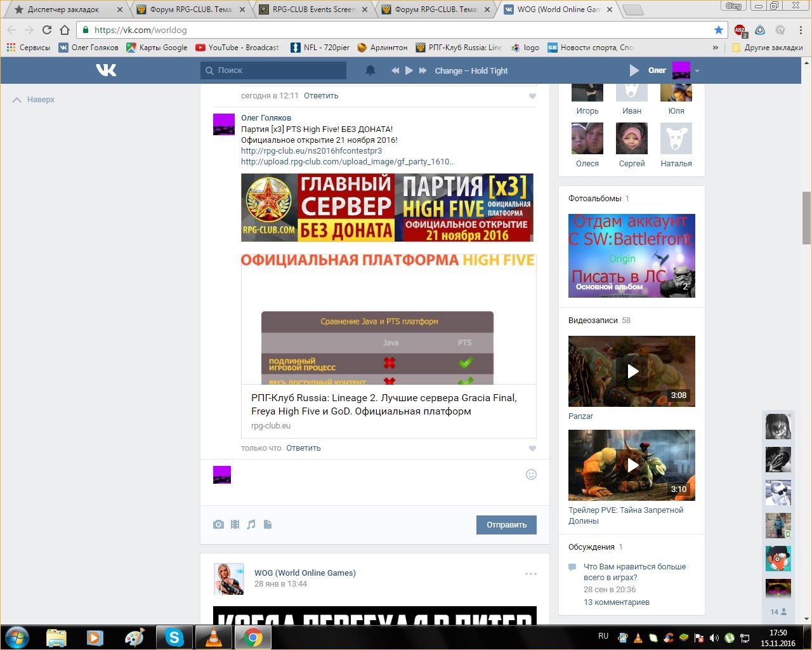Open the emoji smiley picker in comment box
Image resolution: width=812 pixels, height=650 pixels.
click(x=532, y=474)
